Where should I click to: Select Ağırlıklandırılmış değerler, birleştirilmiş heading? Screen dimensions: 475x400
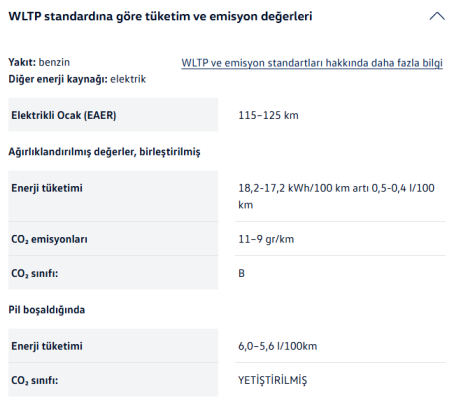point(104,152)
